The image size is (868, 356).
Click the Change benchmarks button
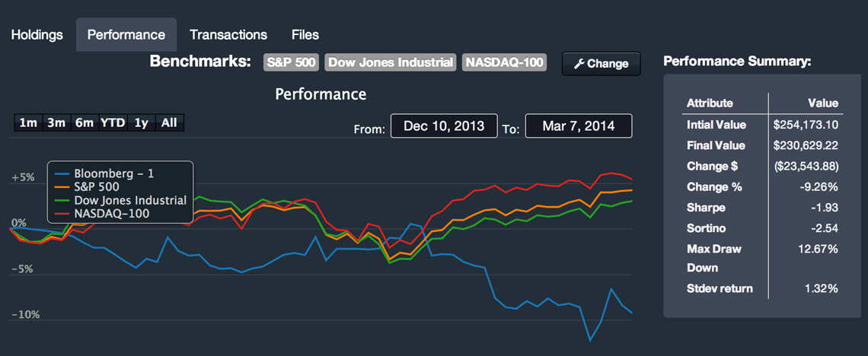[602, 64]
